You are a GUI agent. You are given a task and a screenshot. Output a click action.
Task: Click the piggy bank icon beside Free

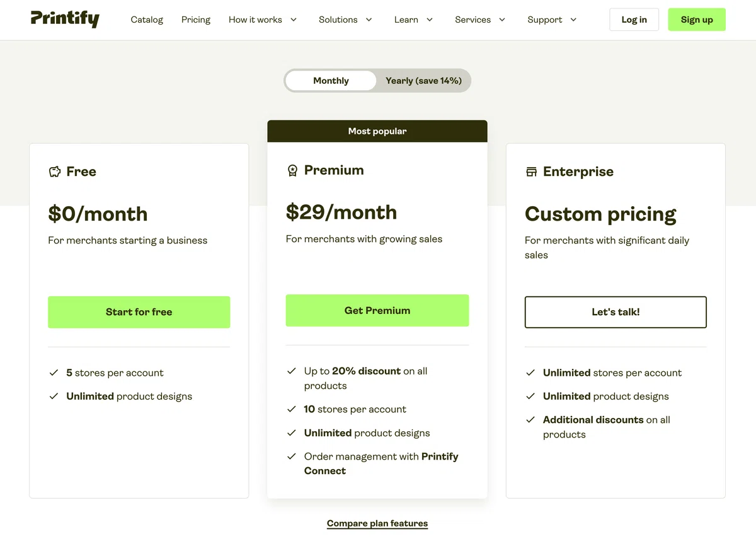(55, 171)
